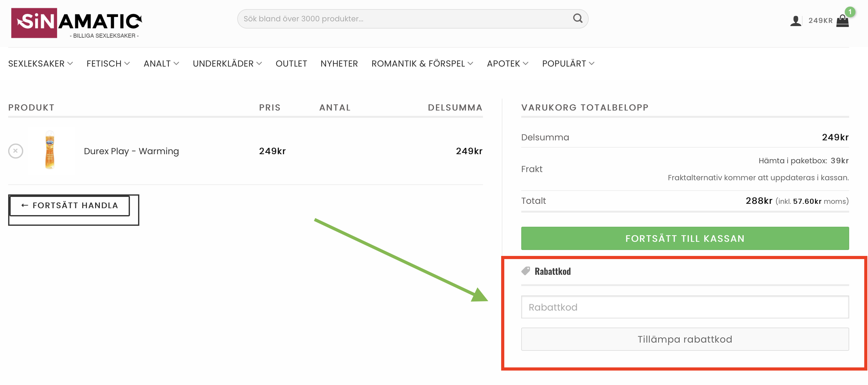Click the cart item count badge
Image resolution: width=868 pixels, height=385 pixels.
(850, 12)
